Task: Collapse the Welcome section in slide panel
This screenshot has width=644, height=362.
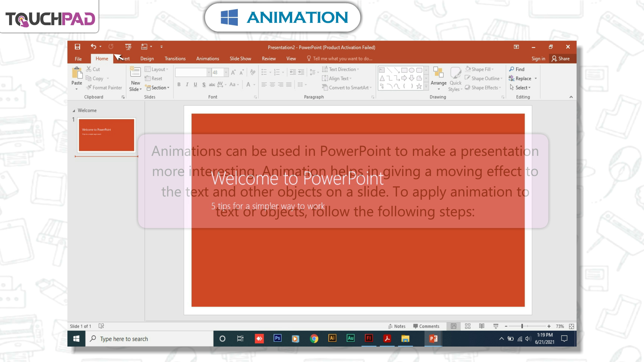Action: pyautogui.click(x=74, y=110)
